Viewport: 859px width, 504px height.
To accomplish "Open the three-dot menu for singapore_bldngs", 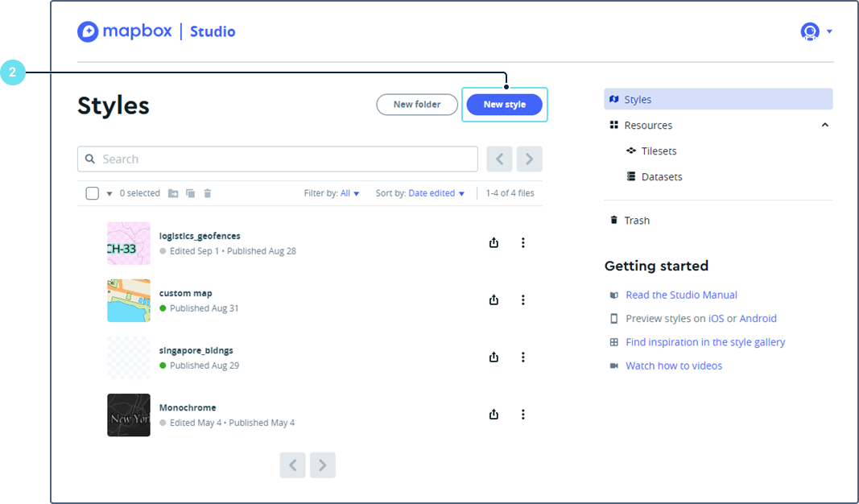I will pyautogui.click(x=522, y=357).
